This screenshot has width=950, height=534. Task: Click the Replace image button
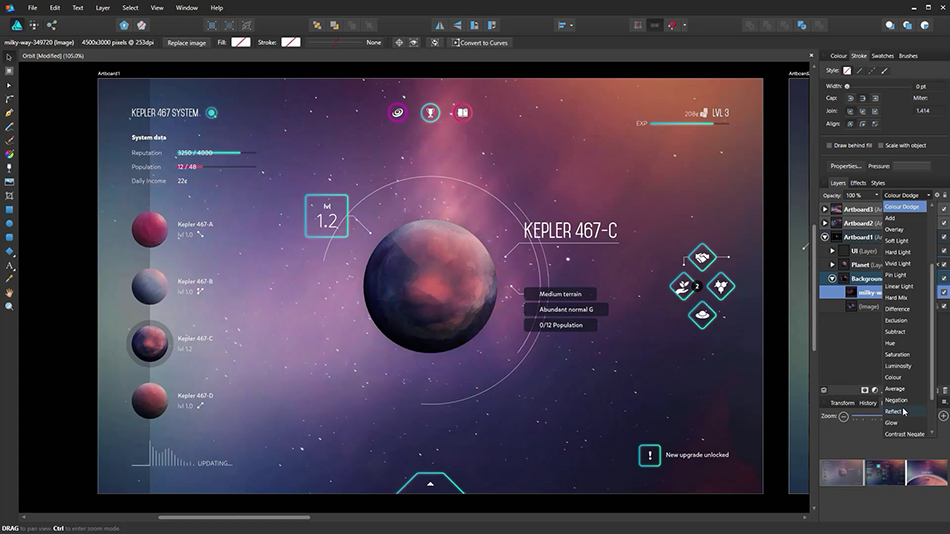[x=186, y=43]
